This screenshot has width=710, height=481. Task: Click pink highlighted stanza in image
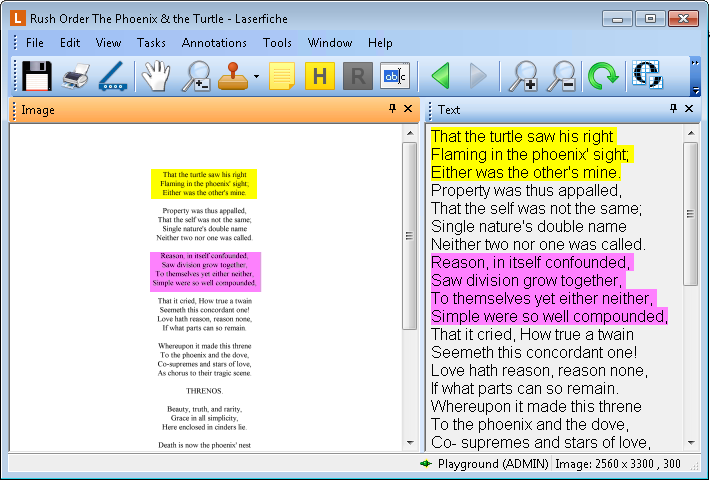(x=205, y=272)
